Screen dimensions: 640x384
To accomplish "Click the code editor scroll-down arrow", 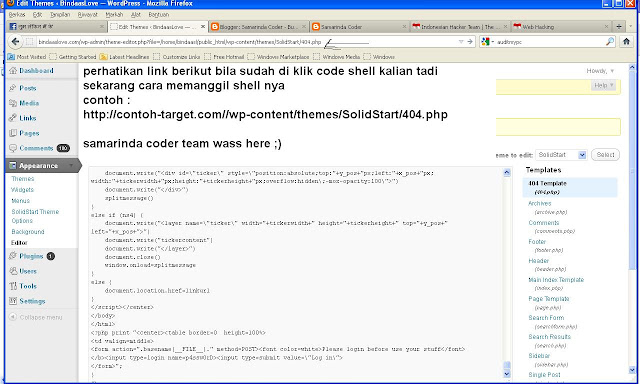I will (507, 374).
